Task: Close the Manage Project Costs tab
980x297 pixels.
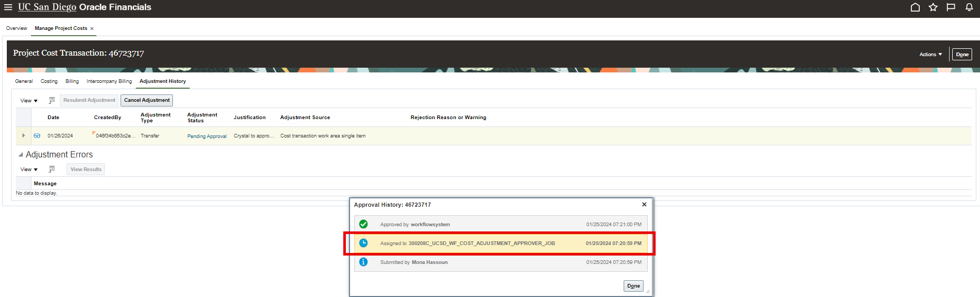Action: click(x=92, y=29)
